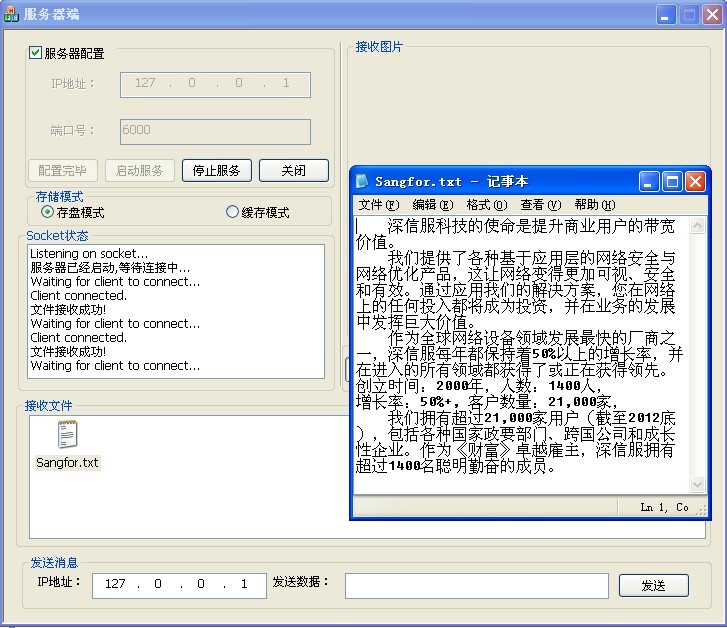Open the 编辑(E) menu in Notepad
The width and height of the screenshot is (727, 628).
433,205
